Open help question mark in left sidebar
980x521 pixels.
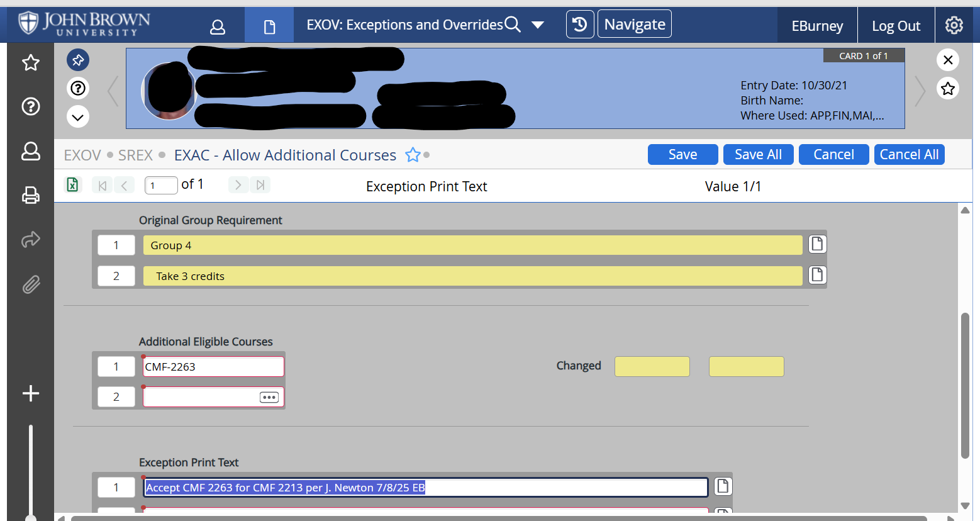pyautogui.click(x=31, y=106)
